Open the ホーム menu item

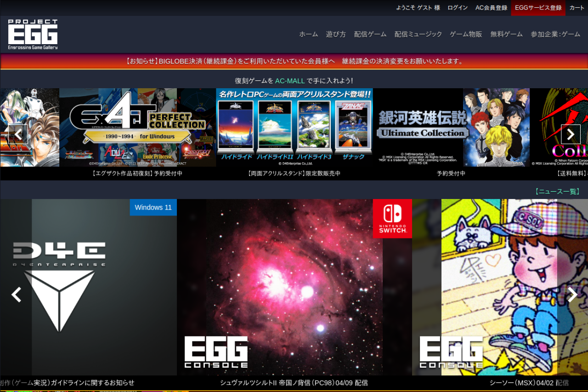point(308,34)
